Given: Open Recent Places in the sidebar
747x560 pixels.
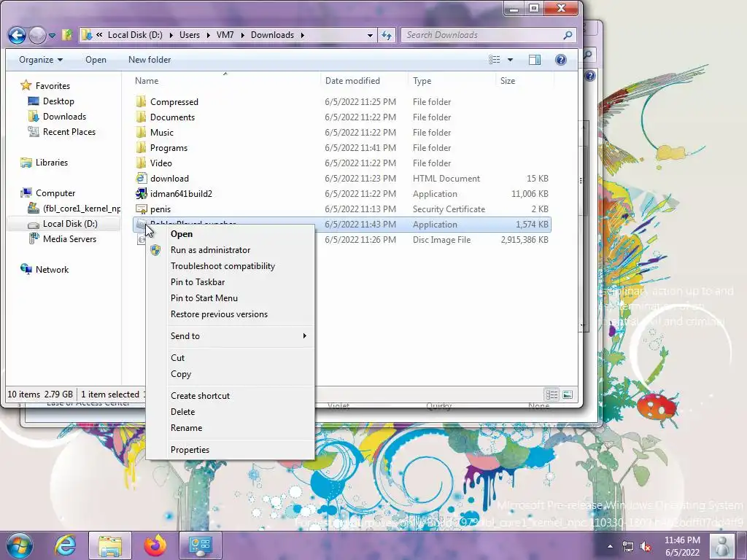Looking at the screenshot, I should coord(69,131).
